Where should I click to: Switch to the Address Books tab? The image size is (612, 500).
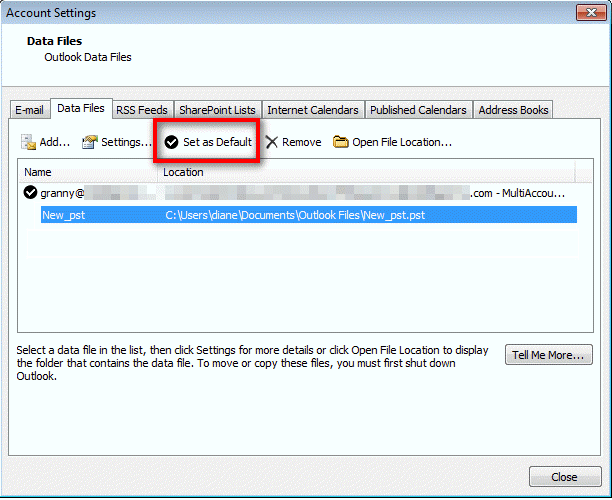(513, 110)
